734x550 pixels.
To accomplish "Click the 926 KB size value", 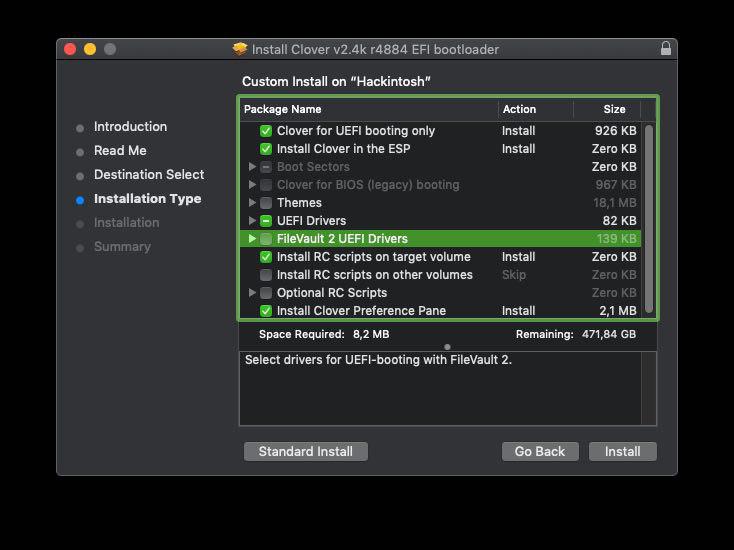I will 616,131.
